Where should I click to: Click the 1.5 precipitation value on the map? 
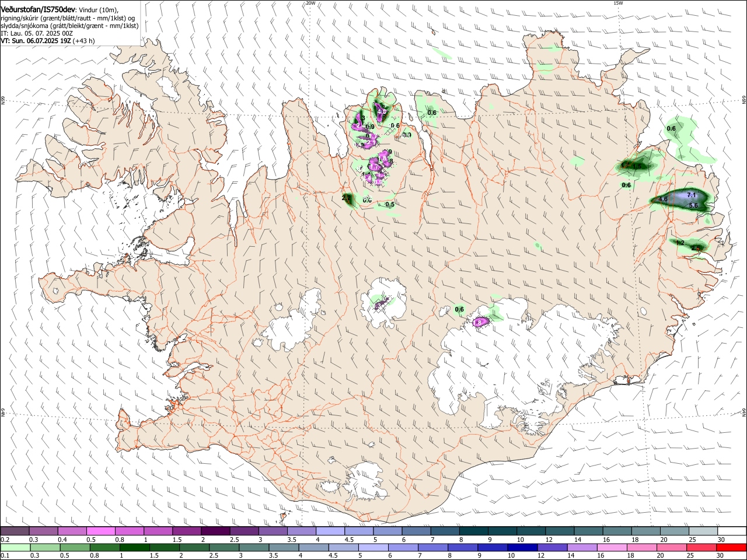(x=637, y=167)
